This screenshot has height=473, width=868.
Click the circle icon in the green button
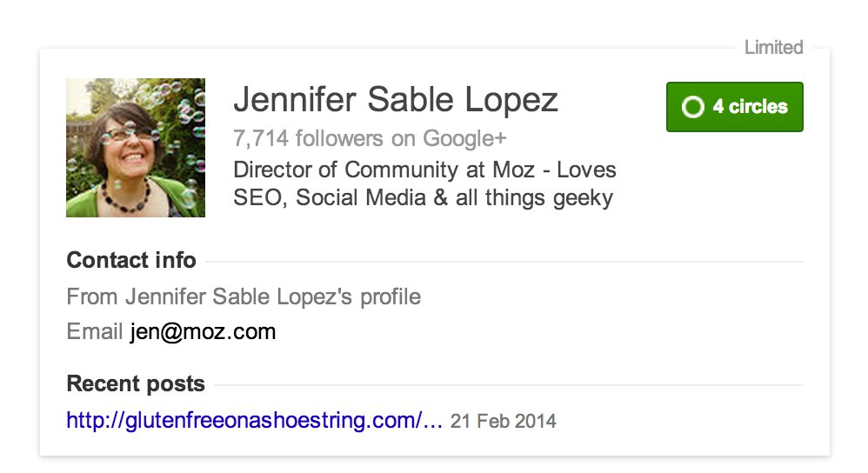click(692, 107)
